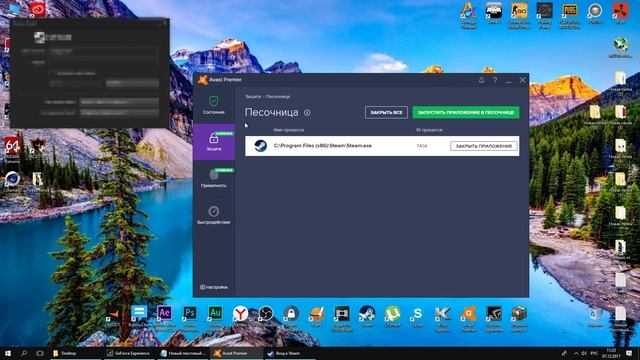The height and width of the screenshot is (360, 640).
Task: Open the Быстродействие section in Avast
Action: click(213, 215)
